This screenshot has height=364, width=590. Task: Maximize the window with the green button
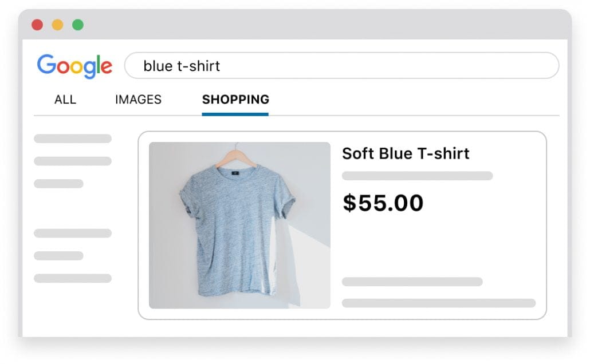tap(78, 25)
